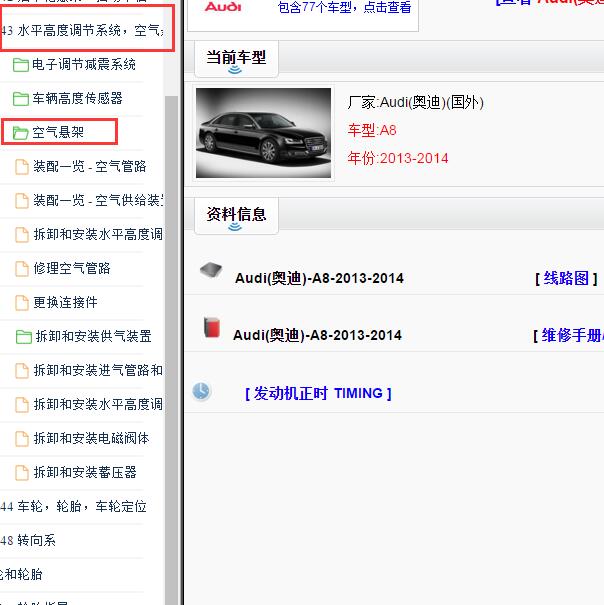Open 拆卸和安装进气管路和 page
Screen dimensions: 604x605
point(98,370)
